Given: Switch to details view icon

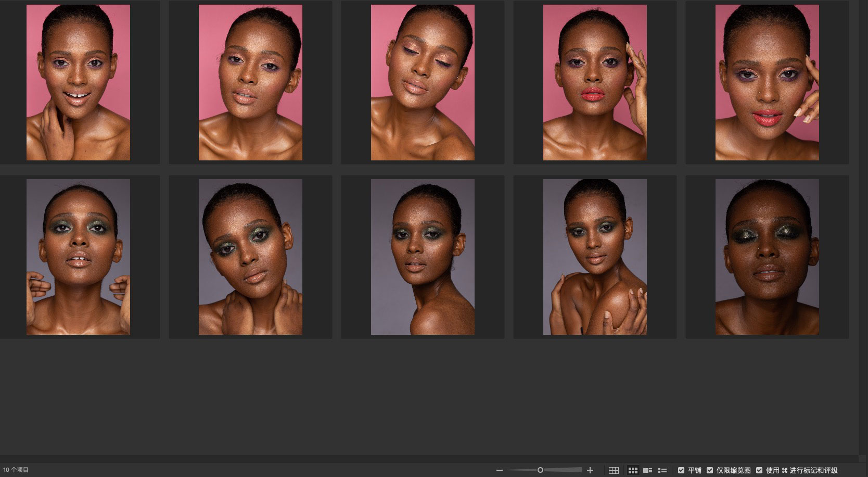Looking at the screenshot, I should coord(648,470).
